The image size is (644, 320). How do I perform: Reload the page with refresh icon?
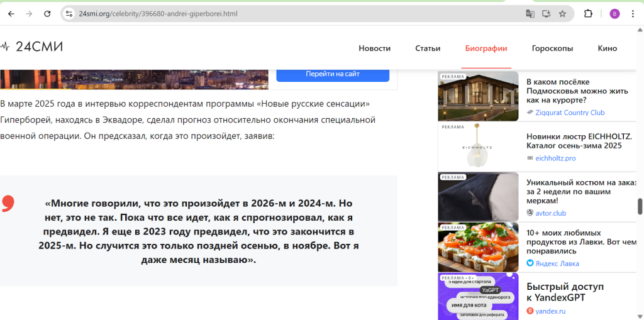47,14
